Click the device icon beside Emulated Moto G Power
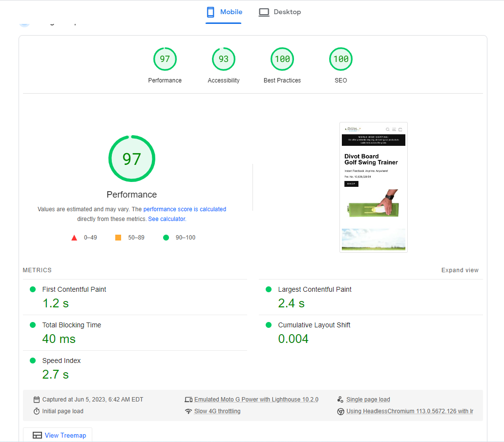Screen dimensions: 504x442 (189, 399)
